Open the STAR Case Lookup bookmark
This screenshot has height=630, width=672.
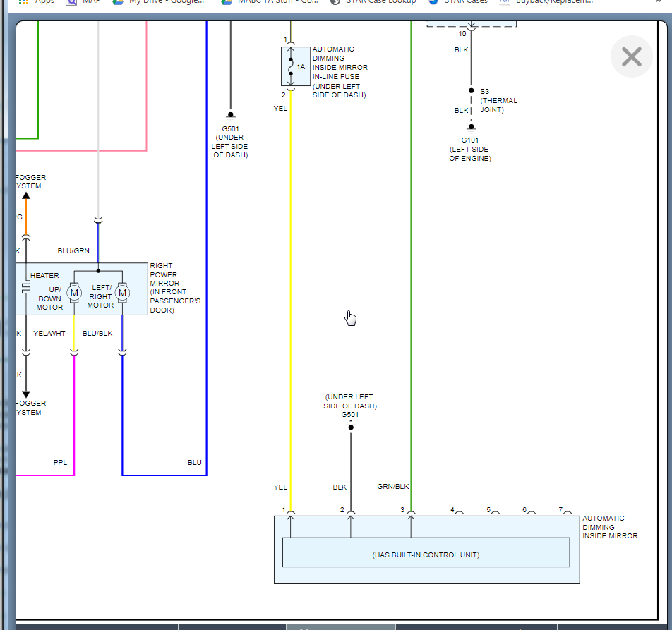point(373,1)
